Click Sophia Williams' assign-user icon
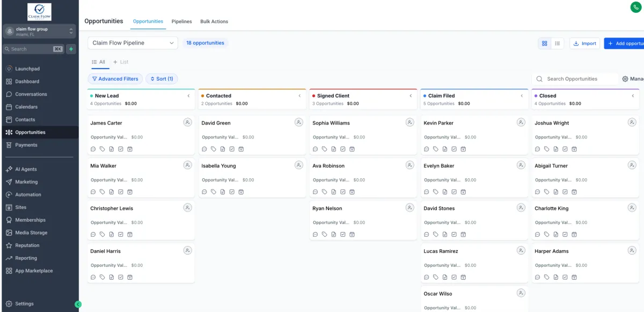 [x=410, y=122]
